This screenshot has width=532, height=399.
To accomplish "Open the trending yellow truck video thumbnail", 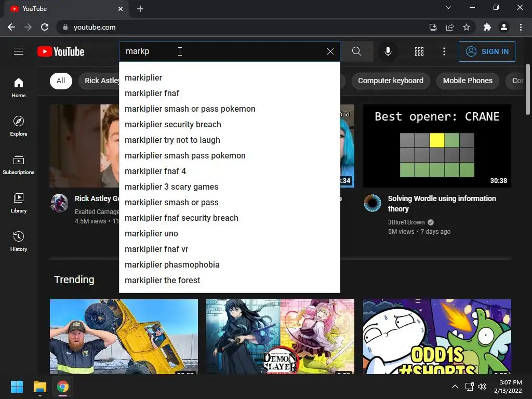I will pos(124,337).
